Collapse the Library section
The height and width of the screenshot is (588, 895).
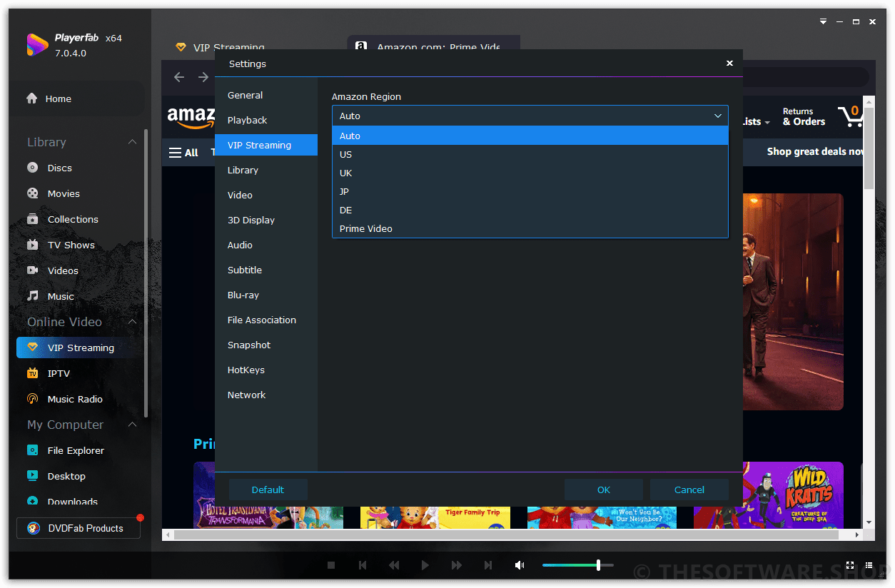pos(132,142)
